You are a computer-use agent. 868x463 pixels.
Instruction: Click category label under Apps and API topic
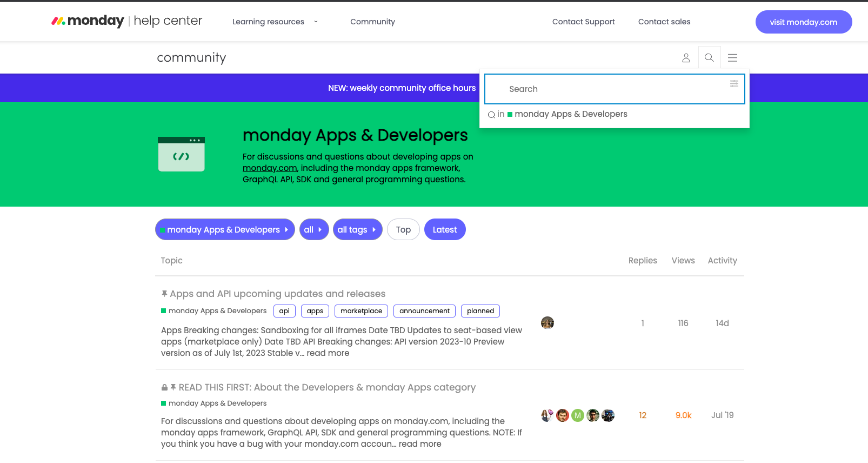point(214,311)
